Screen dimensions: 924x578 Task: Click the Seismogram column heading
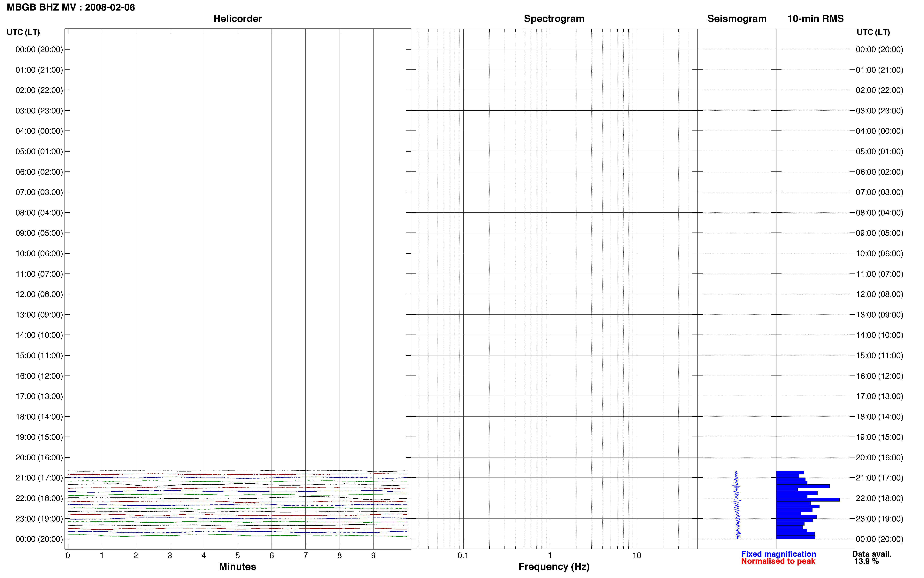[736, 19]
